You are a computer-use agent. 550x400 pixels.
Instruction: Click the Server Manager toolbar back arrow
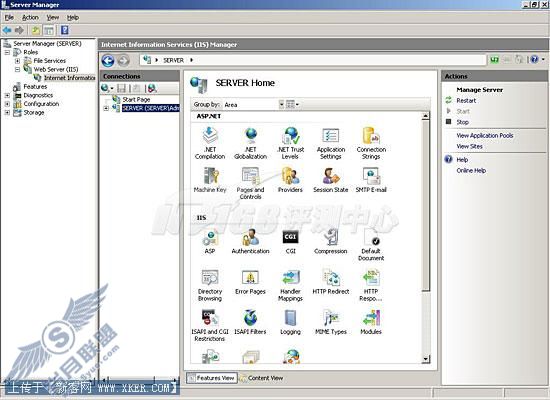(x=7, y=30)
